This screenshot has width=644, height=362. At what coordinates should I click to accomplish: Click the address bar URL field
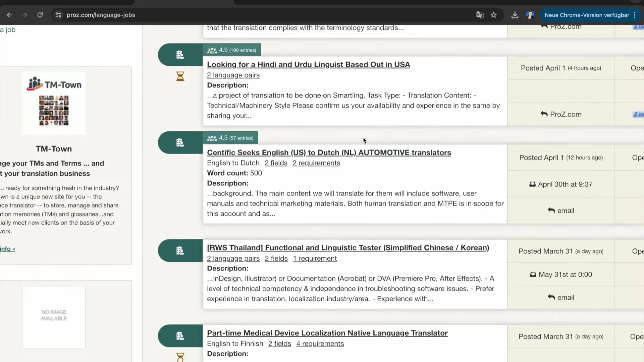coord(235,15)
